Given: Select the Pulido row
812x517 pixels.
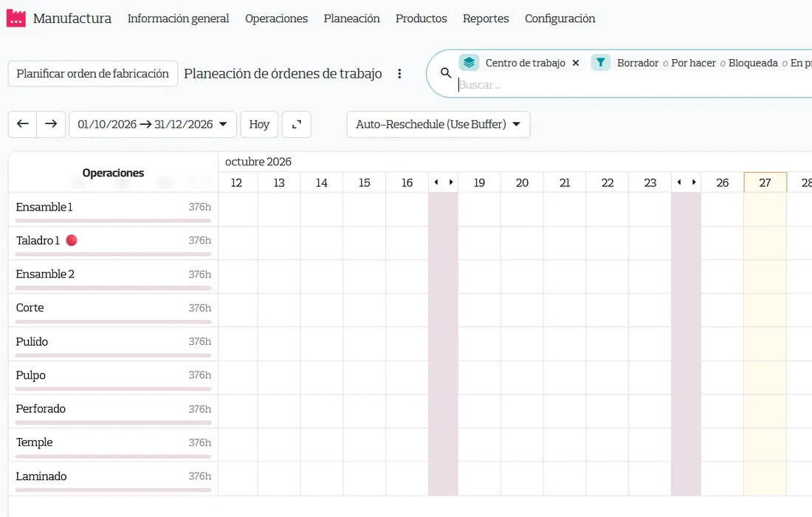Looking at the screenshot, I should (x=113, y=343).
